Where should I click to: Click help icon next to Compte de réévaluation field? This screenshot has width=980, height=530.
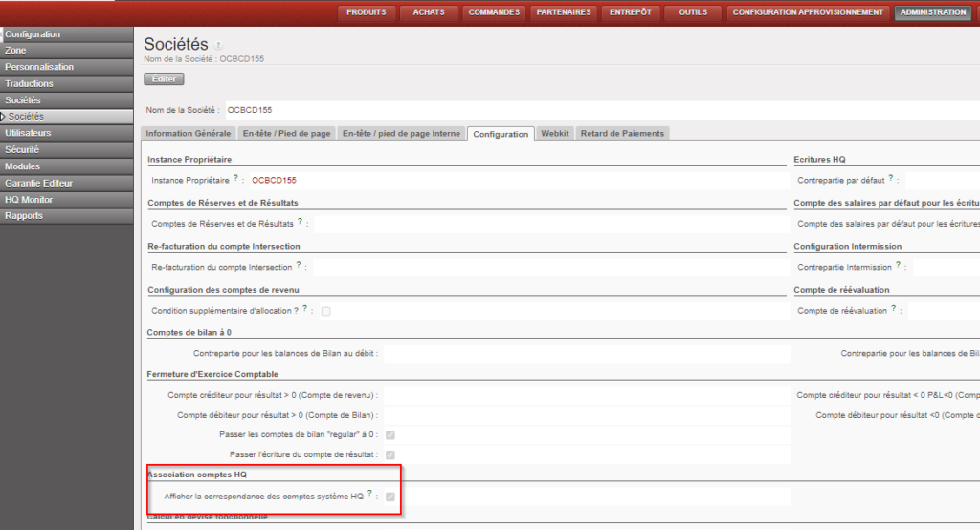[x=894, y=308]
